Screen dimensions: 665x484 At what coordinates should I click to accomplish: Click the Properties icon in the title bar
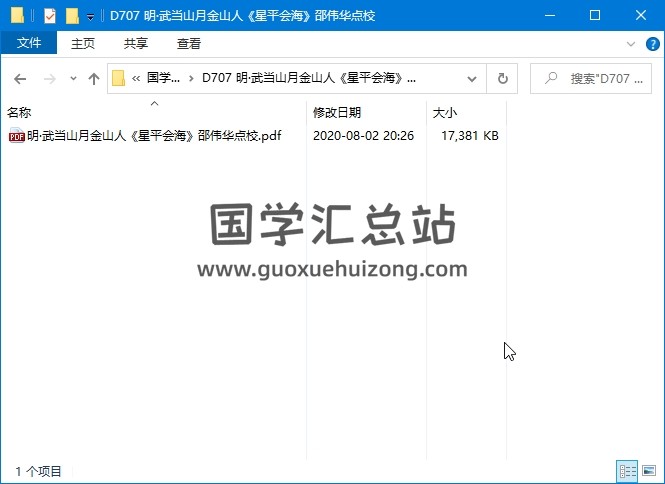pyautogui.click(x=49, y=16)
